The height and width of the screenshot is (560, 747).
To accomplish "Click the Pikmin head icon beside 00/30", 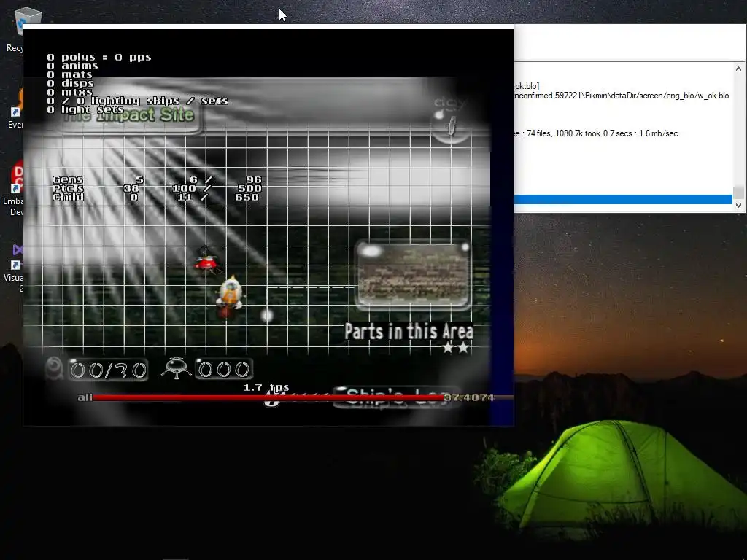I will [x=54, y=368].
